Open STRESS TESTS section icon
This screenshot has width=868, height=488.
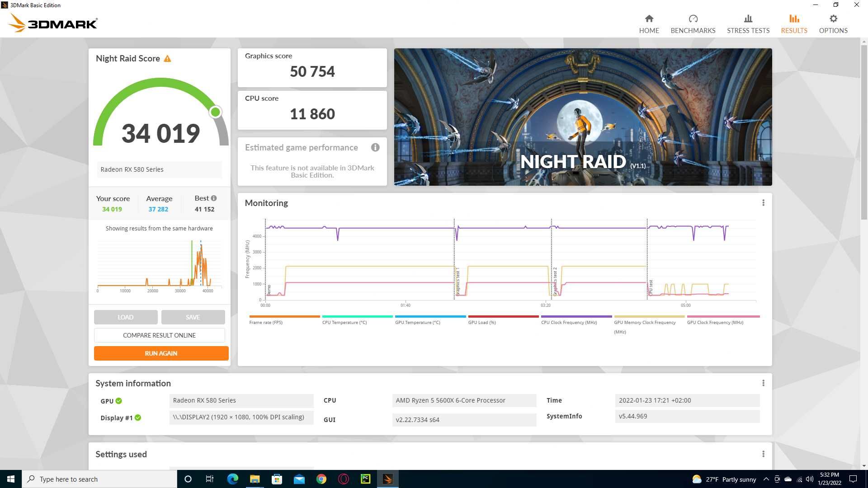[748, 19]
